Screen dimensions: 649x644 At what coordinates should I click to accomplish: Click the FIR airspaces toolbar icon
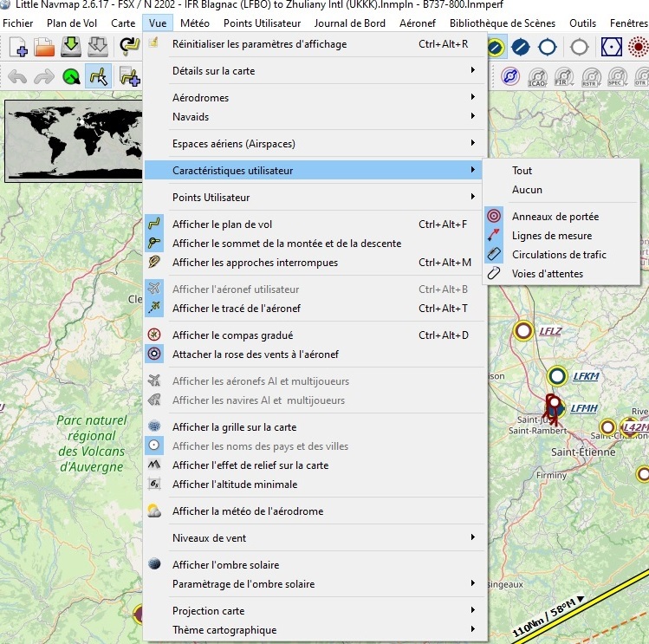click(564, 77)
